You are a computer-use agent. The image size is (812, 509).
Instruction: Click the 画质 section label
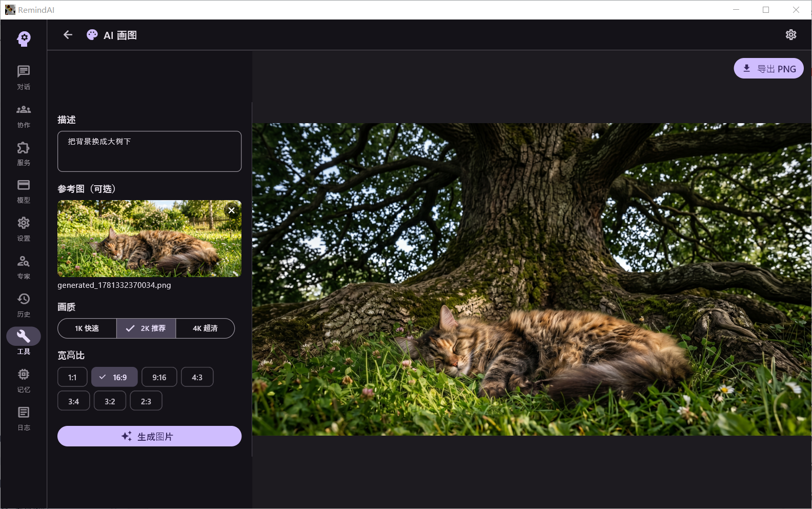coord(67,307)
